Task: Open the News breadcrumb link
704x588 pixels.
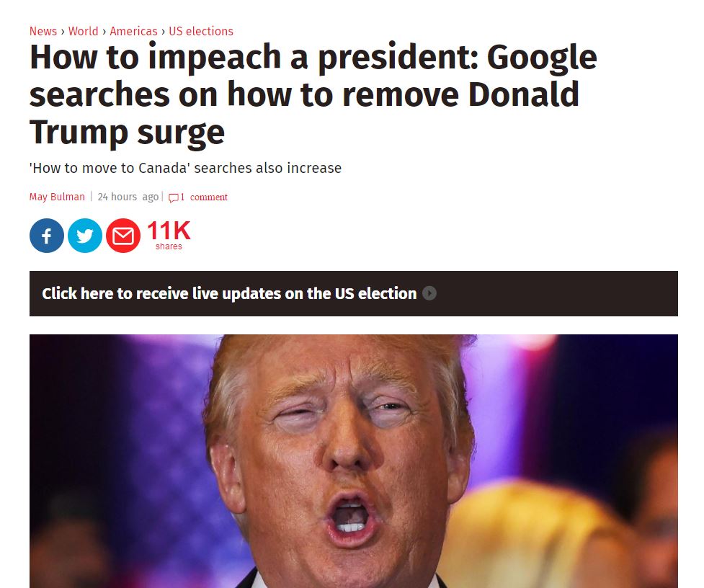Action: click(43, 31)
